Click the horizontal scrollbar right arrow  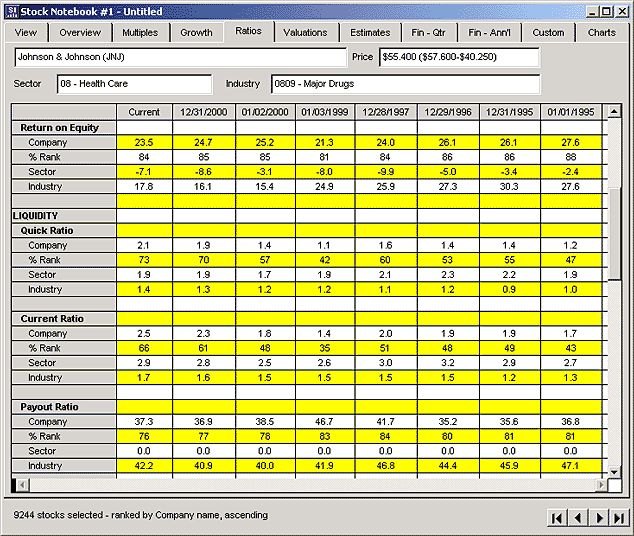tap(601, 485)
